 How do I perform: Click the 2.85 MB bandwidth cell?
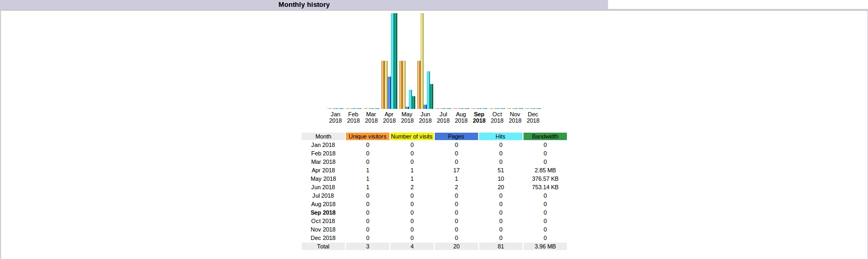tap(545, 170)
